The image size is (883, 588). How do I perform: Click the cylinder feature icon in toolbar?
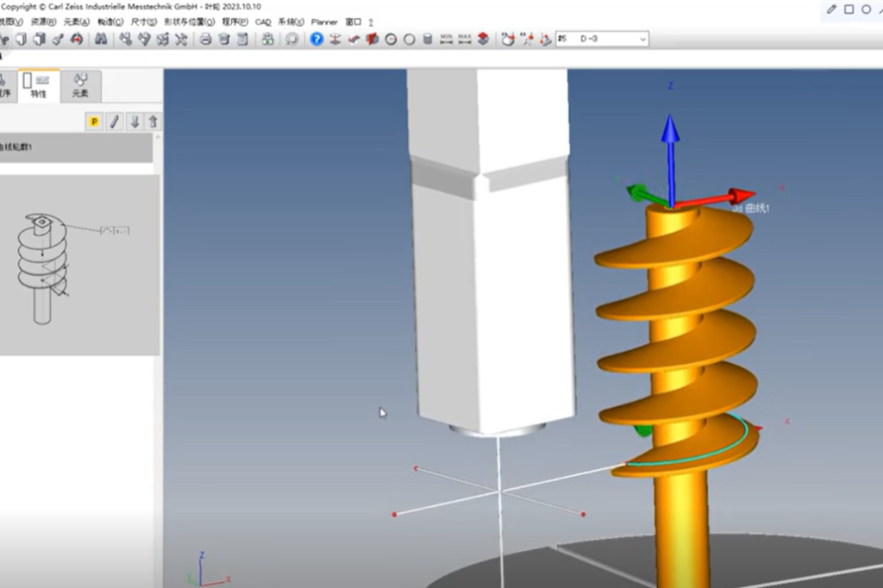coord(428,39)
